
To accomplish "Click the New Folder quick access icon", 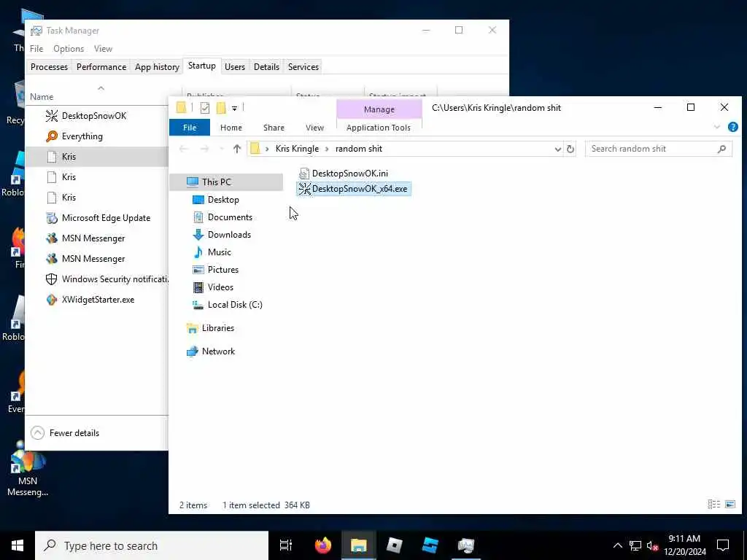I will click(x=221, y=108).
